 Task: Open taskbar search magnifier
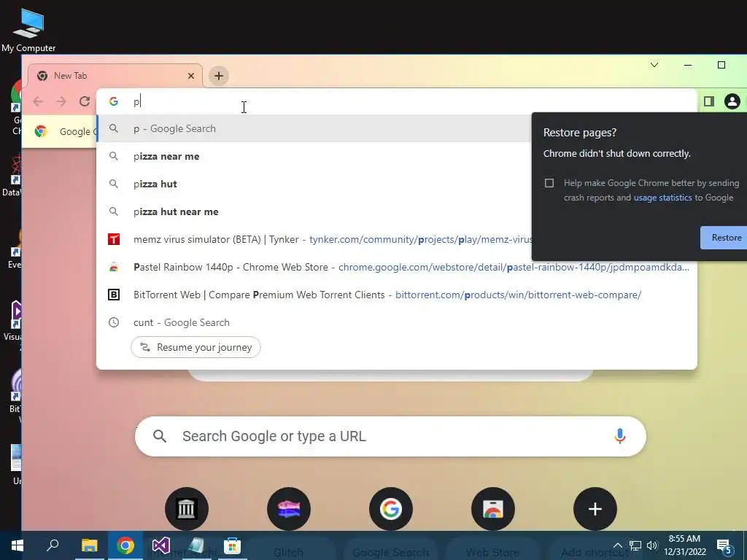click(x=53, y=545)
